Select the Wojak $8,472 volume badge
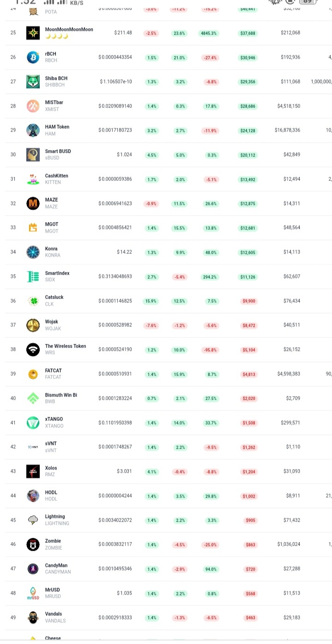The width and height of the screenshot is (332, 644). [248, 325]
